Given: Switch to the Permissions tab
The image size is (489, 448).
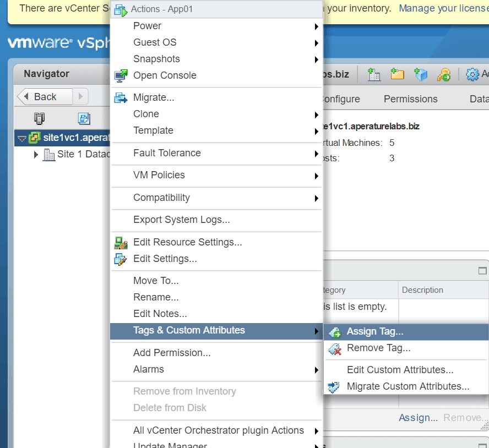Looking at the screenshot, I should (x=410, y=99).
